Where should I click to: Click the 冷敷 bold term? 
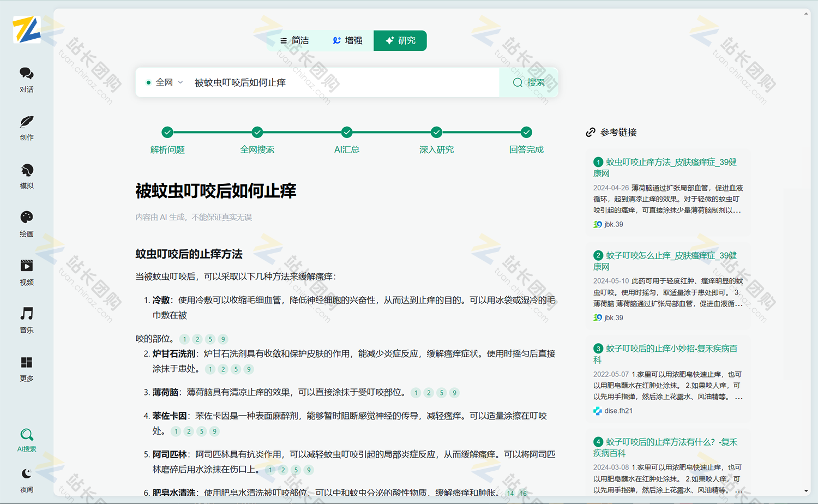161,300
